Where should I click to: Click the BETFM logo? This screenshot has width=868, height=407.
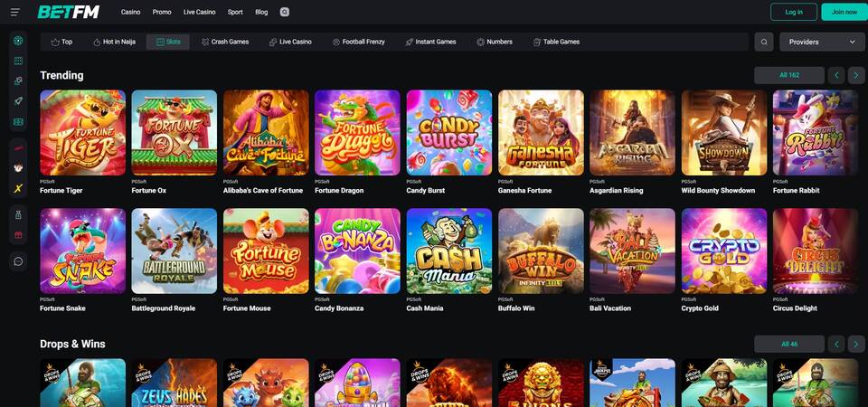tap(69, 12)
